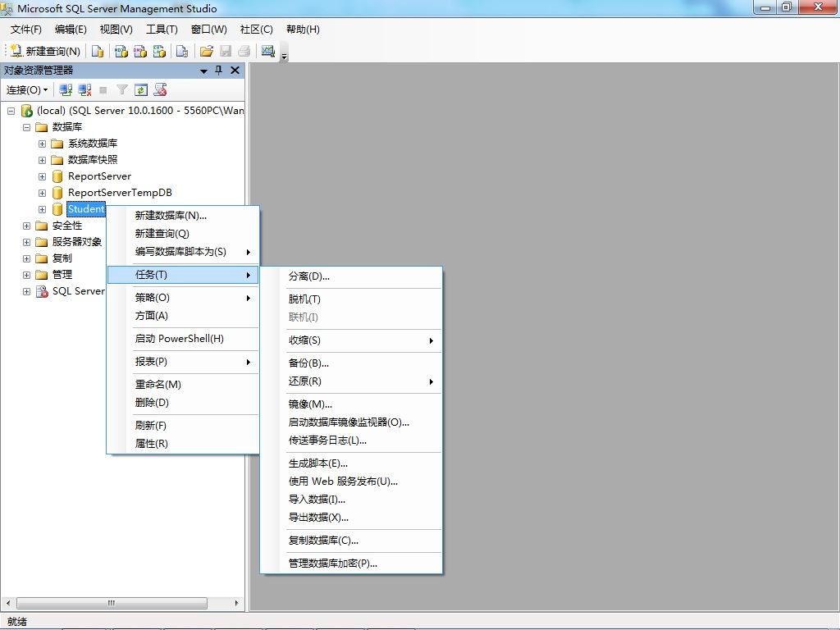
Task: Choose 分离(D)... in task submenu
Action: point(351,276)
